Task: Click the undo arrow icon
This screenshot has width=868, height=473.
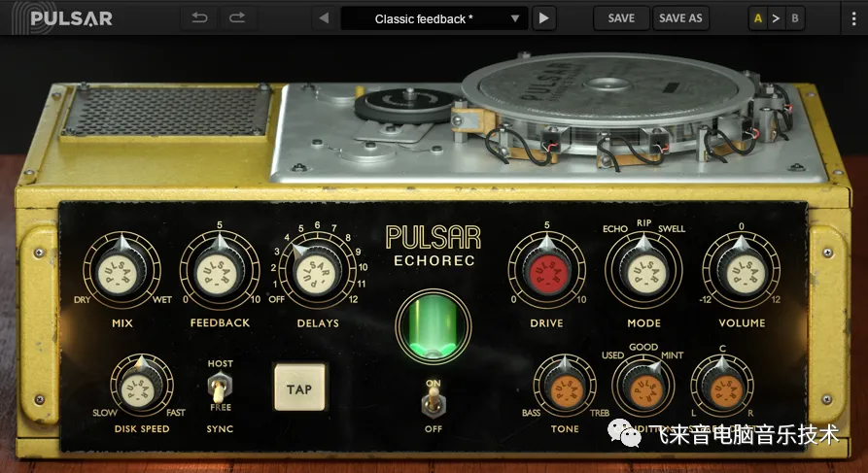Action: pos(200,18)
